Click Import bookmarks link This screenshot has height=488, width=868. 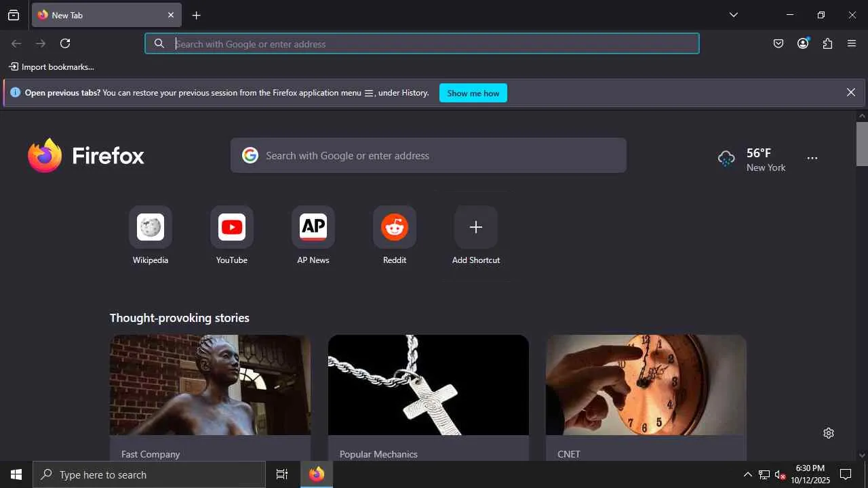click(x=52, y=67)
